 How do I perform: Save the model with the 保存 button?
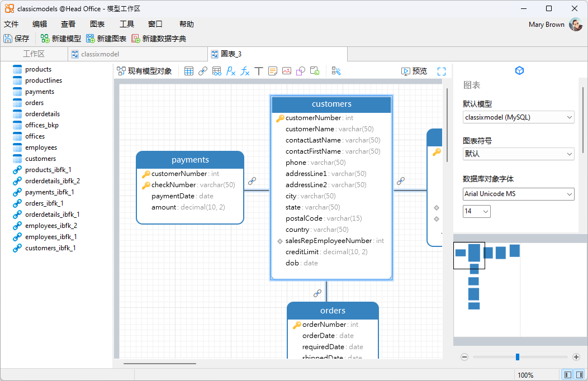click(x=17, y=39)
